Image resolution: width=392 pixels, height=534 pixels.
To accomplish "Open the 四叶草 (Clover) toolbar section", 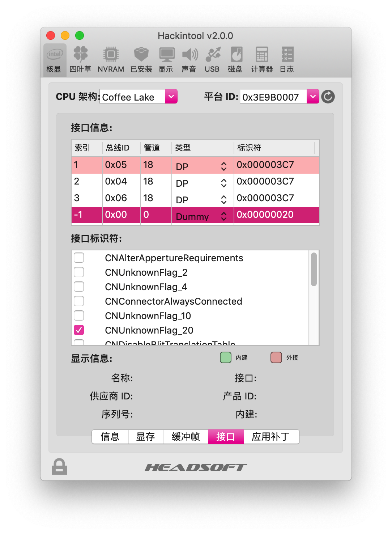I will tap(80, 60).
